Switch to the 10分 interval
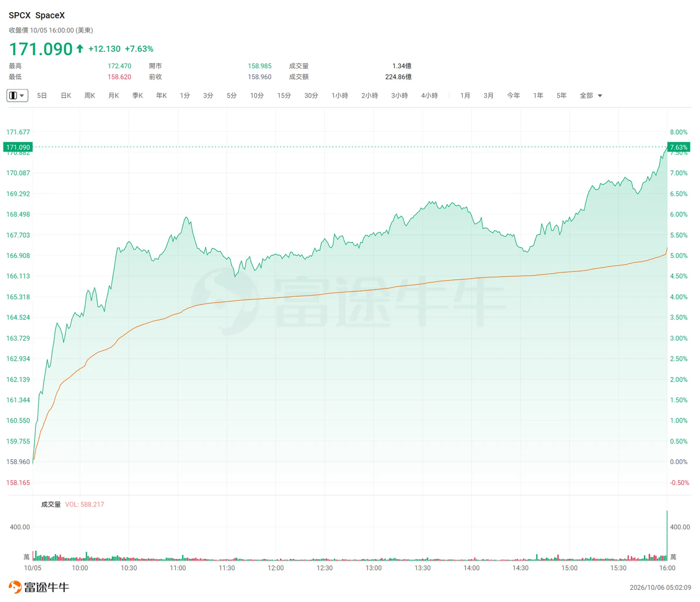 (x=257, y=95)
